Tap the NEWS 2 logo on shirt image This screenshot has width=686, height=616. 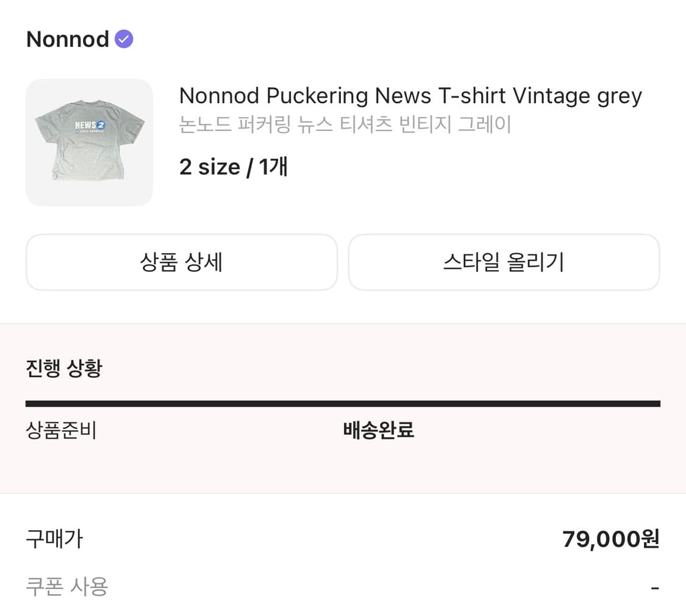pyautogui.click(x=90, y=126)
